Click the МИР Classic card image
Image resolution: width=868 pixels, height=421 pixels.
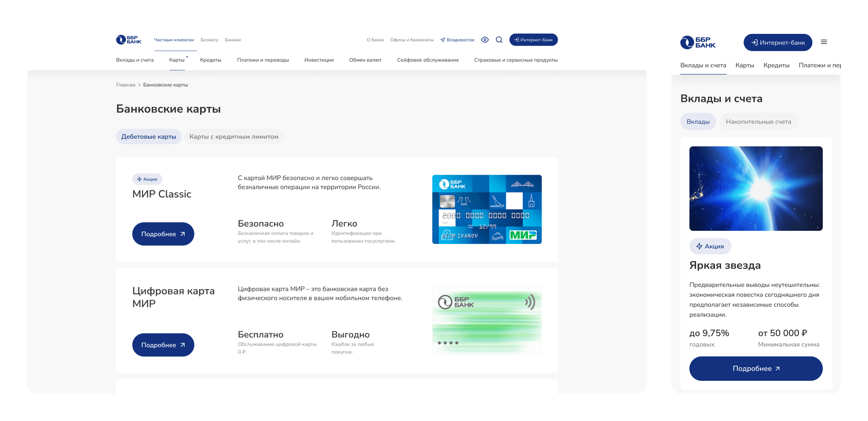tap(486, 209)
